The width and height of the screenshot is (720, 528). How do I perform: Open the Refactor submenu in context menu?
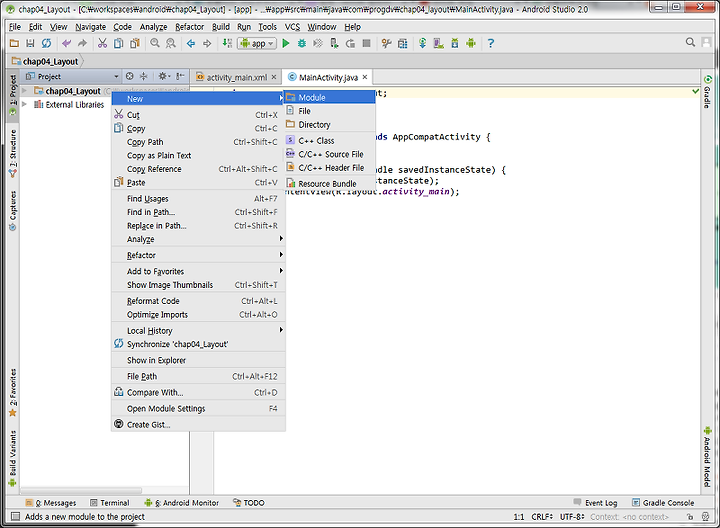pyautogui.click(x=198, y=255)
